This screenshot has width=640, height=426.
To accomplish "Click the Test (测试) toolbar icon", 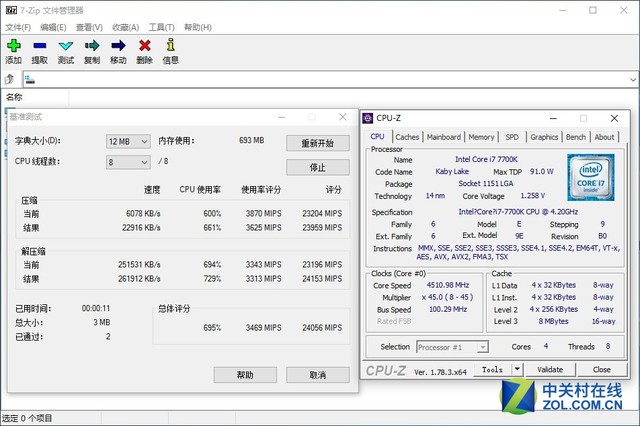I will [x=66, y=46].
